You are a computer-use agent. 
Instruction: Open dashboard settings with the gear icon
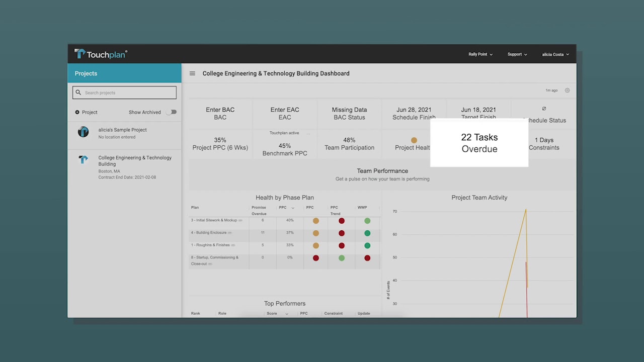point(567,90)
